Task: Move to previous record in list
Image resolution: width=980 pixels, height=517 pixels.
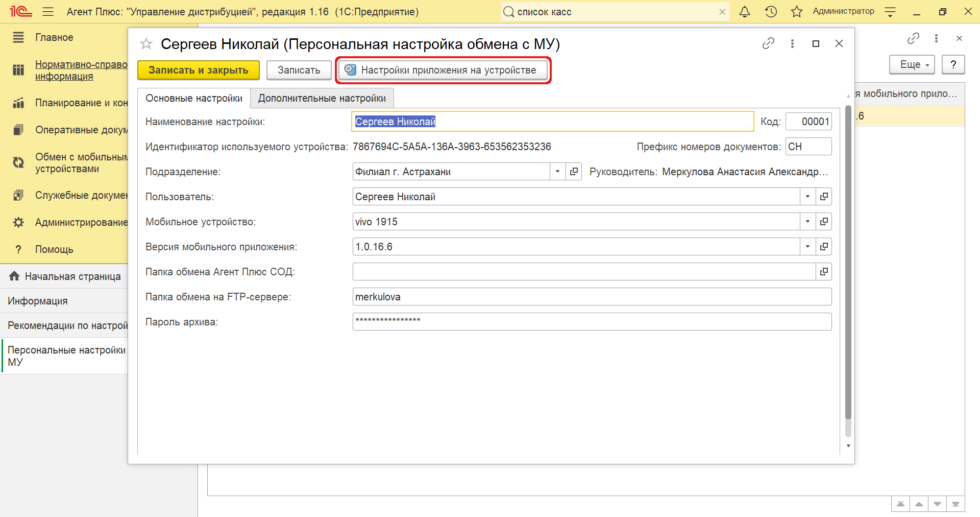Action: [x=919, y=504]
